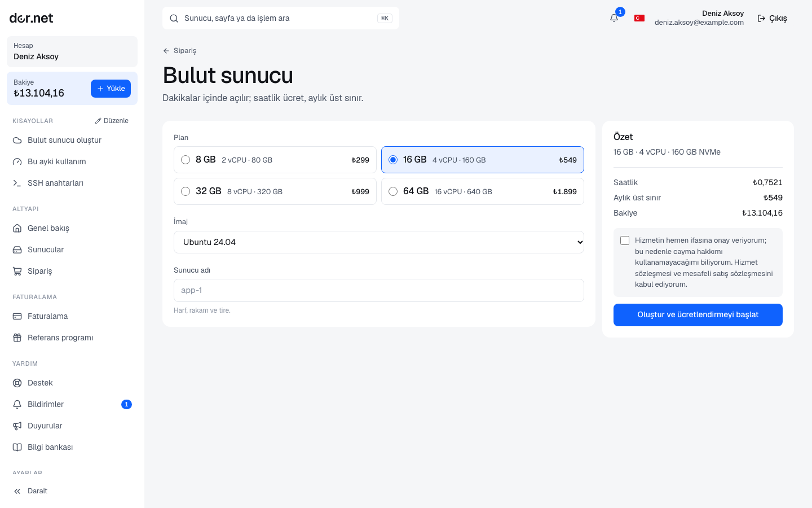Open Bilgi bankası in the sidebar
Image resolution: width=812 pixels, height=508 pixels.
point(72,447)
